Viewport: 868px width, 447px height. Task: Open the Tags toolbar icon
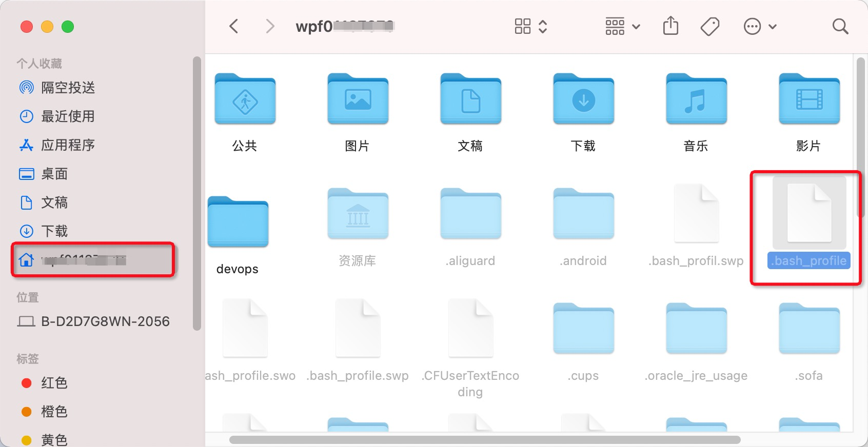click(x=710, y=26)
